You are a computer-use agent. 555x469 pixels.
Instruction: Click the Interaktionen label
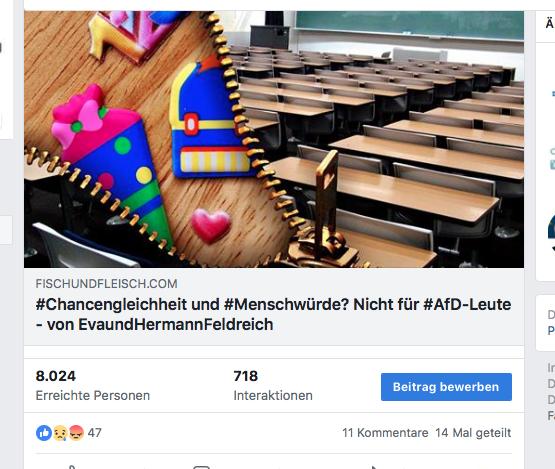(x=273, y=395)
